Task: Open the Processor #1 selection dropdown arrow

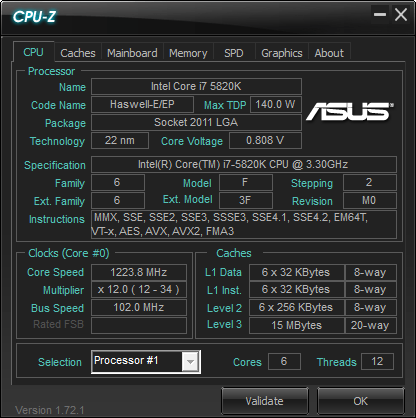Action: coord(190,362)
